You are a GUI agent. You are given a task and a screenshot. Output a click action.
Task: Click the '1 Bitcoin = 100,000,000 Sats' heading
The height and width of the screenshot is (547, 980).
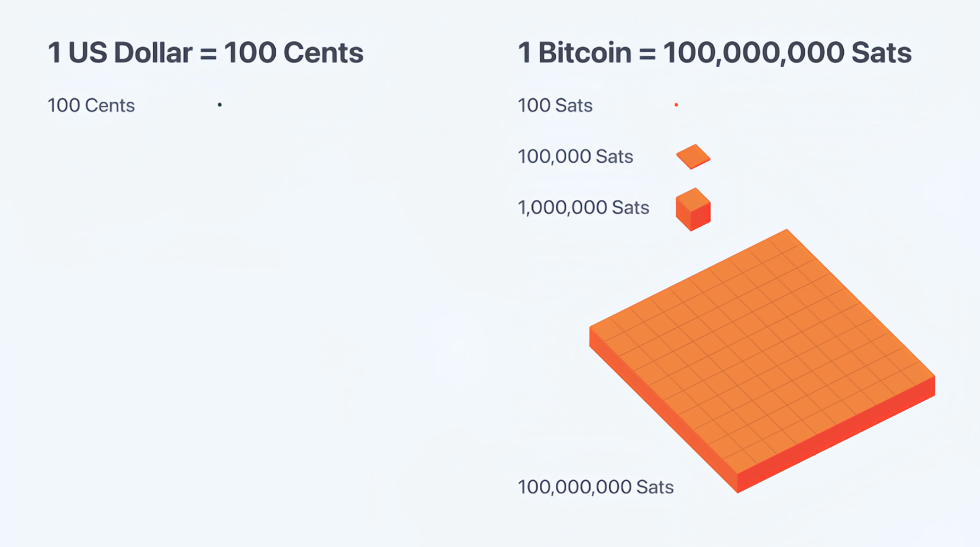714,52
